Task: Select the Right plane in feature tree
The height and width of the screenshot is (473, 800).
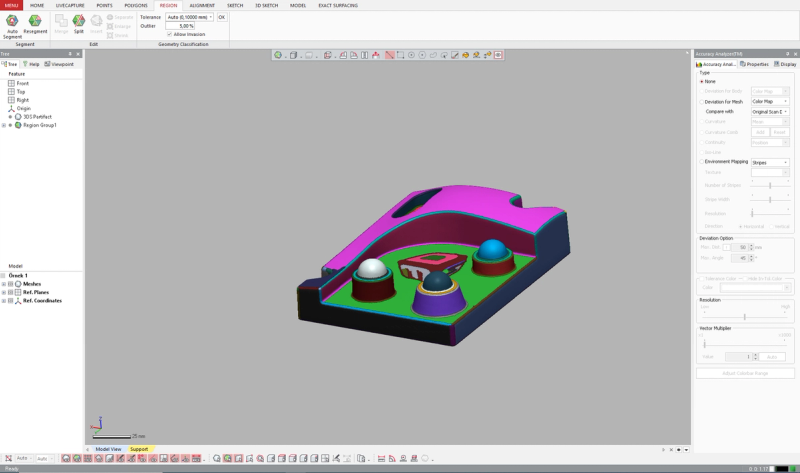Action: (22, 100)
